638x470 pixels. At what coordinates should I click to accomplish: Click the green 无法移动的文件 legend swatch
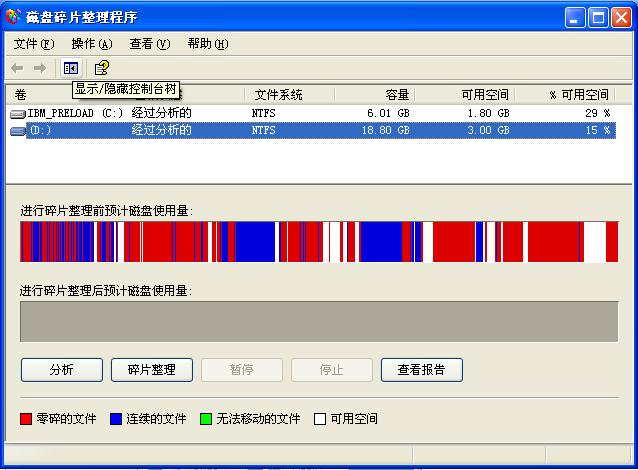point(206,419)
